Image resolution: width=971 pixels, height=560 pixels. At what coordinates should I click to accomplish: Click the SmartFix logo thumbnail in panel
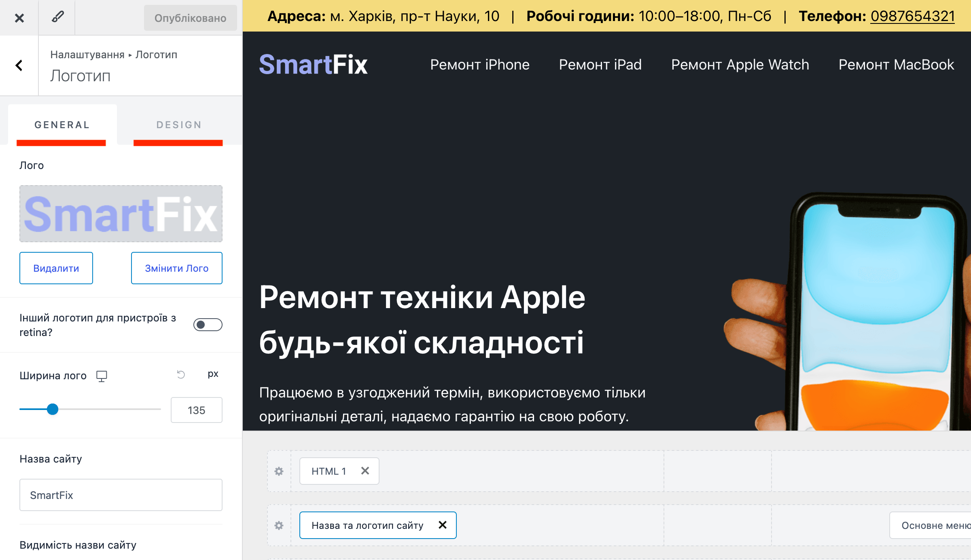(121, 214)
